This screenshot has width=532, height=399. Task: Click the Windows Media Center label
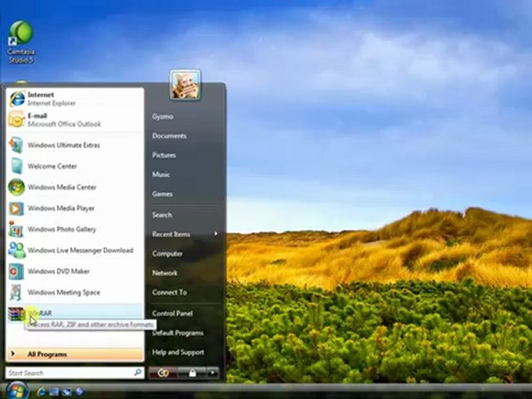click(x=62, y=187)
